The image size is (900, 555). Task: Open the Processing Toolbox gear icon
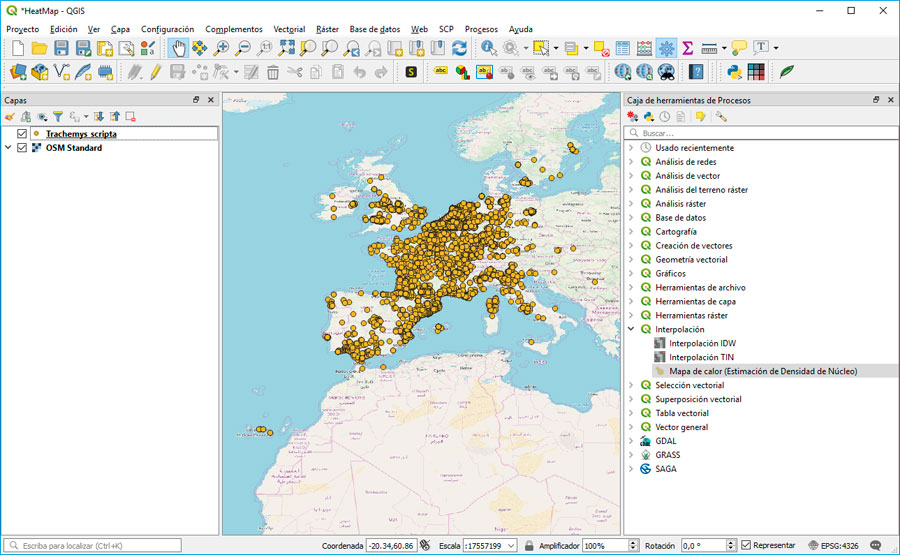pyautogui.click(x=666, y=48)
